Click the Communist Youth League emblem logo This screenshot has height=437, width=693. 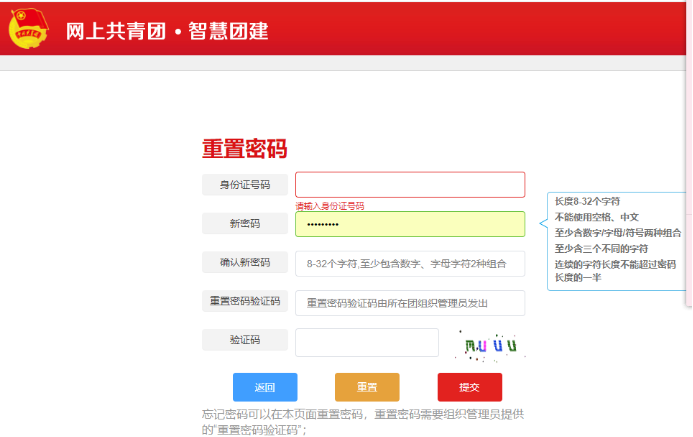click(31, 29)
